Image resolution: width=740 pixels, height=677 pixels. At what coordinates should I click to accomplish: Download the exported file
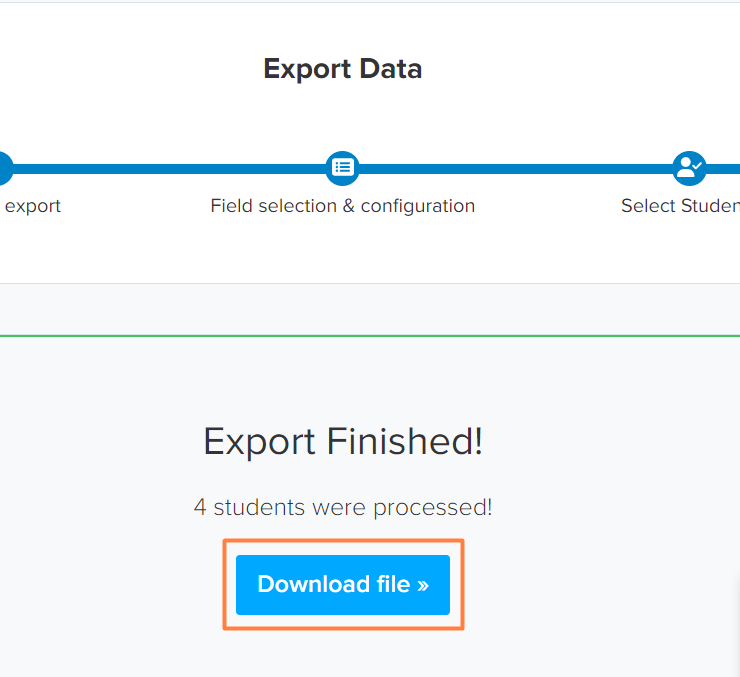[343, 585]
